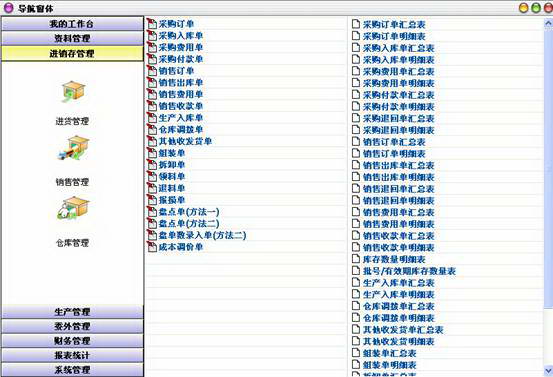
Task: Open the 销售出库单明细表 report
Action: tap(399, 177)
